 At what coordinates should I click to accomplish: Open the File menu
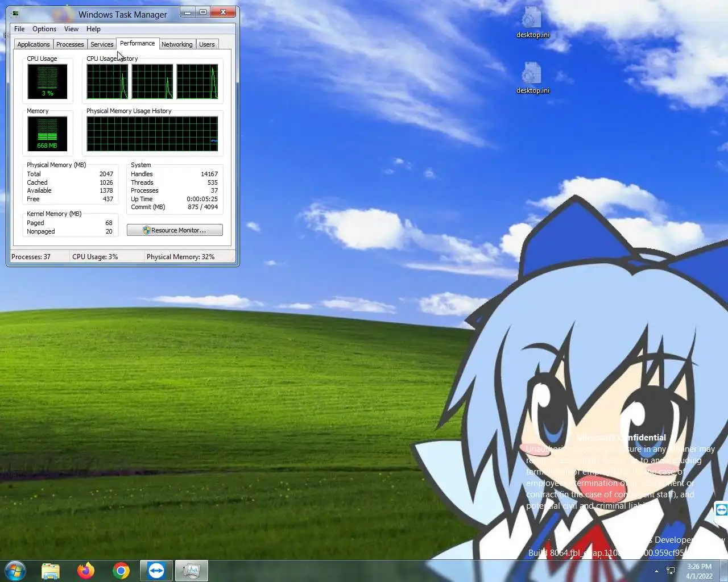(x=19, y=29)
